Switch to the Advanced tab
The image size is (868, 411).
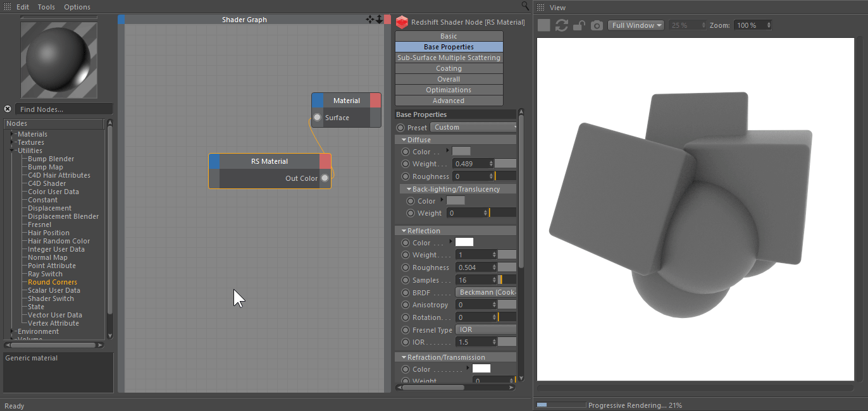pyautogui.click(x=449, y=101)
